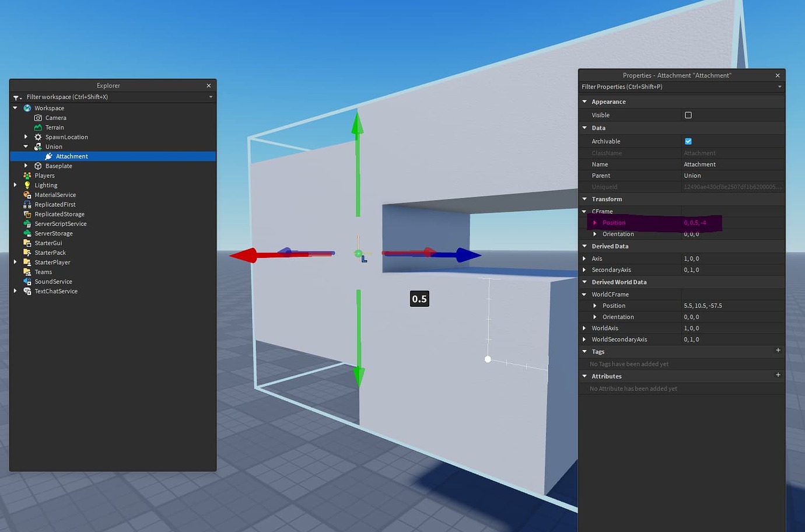Screen dimensions: 805x532
Task: Click the Players service icon
Action: 27,176
